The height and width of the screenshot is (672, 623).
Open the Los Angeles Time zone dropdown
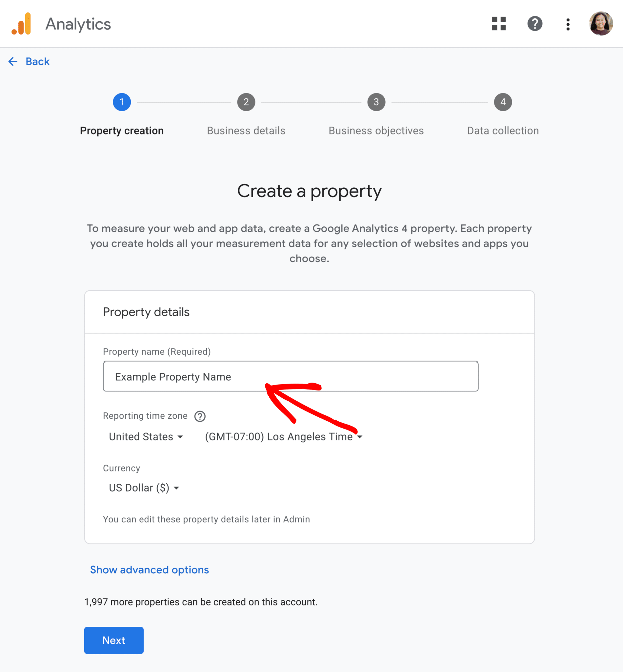pos(283,436)
